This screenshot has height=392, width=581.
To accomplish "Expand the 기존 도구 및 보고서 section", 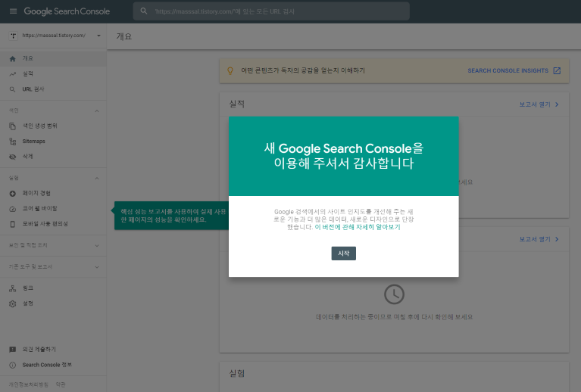I will [53, 267].
